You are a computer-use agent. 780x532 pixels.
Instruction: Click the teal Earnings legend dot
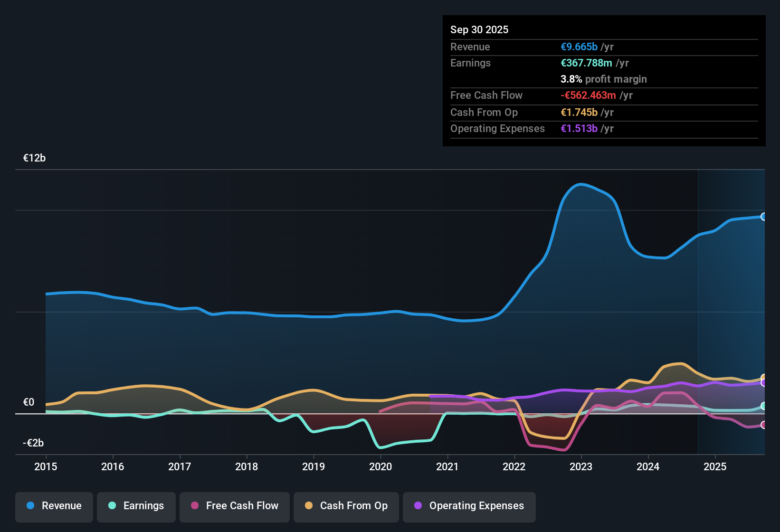(x=112, y=506)
